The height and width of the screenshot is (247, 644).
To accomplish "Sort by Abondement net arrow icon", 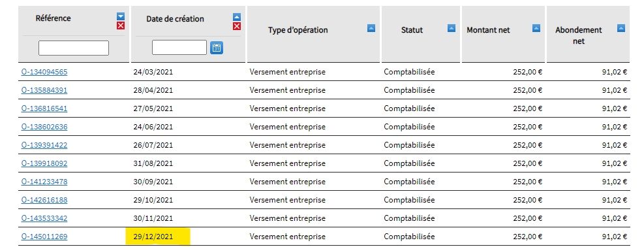I will click(x=621, y=28).
